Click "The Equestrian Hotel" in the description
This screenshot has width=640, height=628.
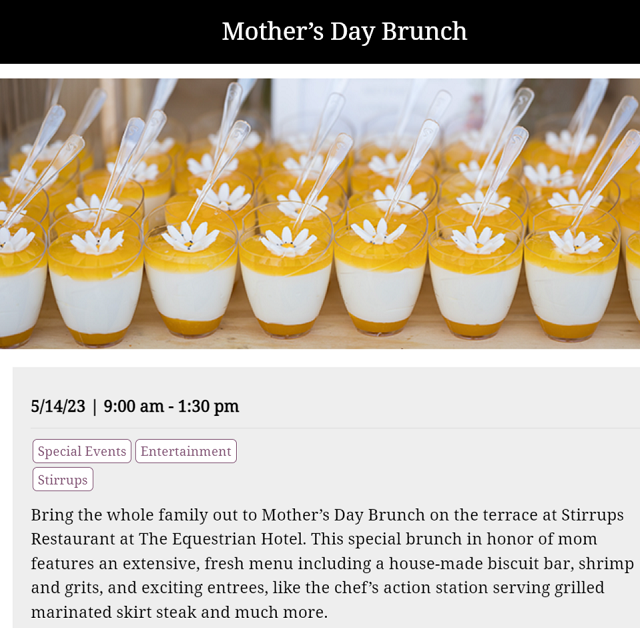click(x=222, y=539)
